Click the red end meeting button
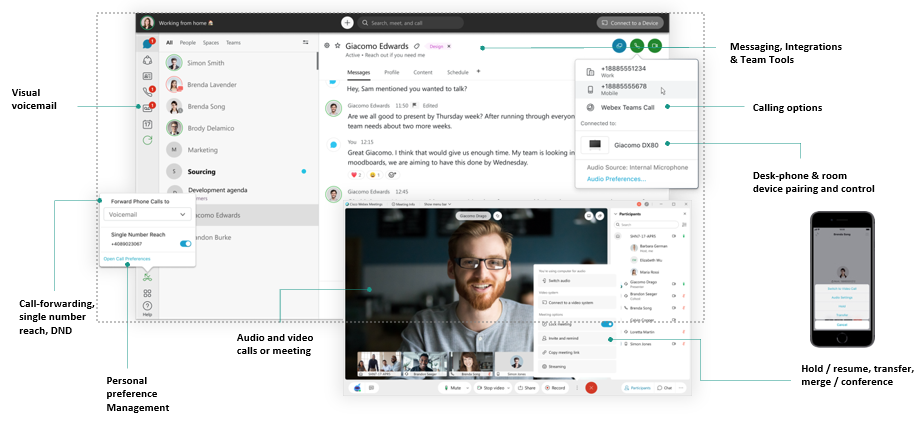Screen dimensions: 922x424 (x=591, y=387)
